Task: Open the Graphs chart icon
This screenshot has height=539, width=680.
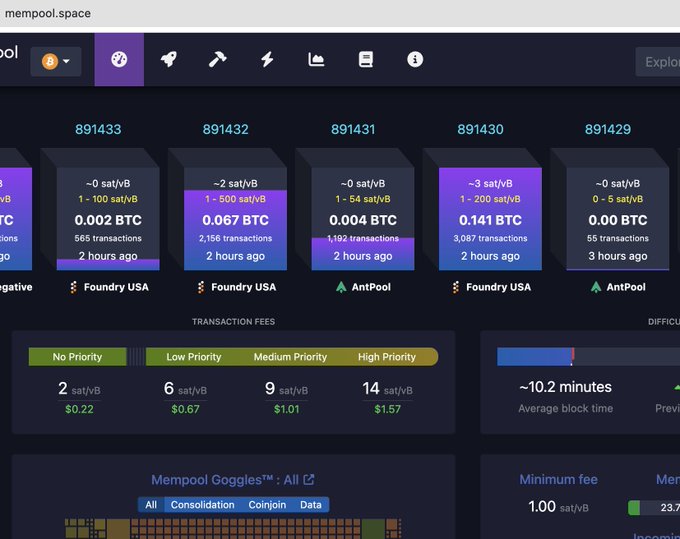Action: [x=316, y=59]
